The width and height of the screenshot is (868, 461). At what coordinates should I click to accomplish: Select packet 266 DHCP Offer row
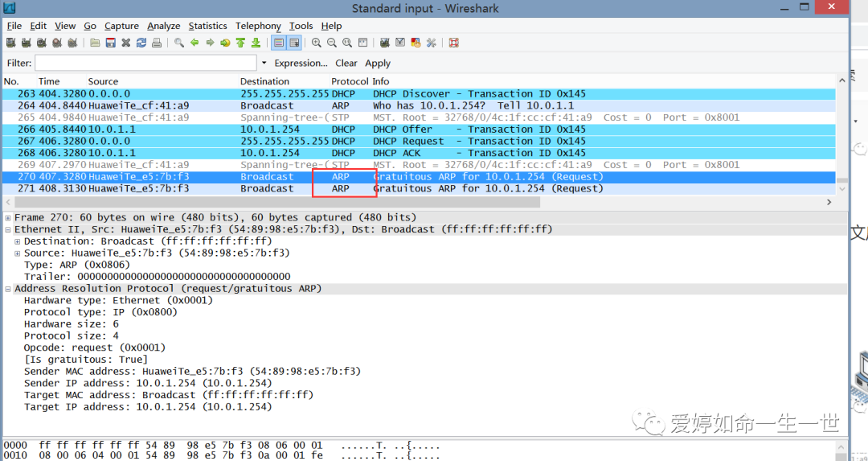[x=419, y=129]
